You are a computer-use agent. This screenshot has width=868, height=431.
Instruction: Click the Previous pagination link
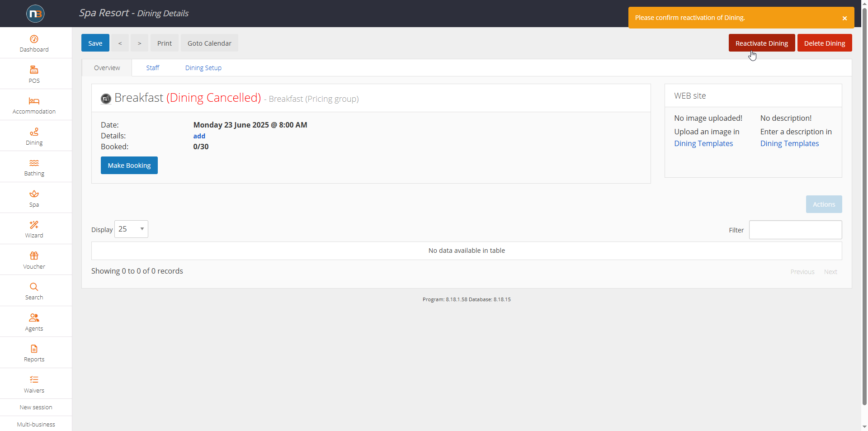[x=802, y=272]
